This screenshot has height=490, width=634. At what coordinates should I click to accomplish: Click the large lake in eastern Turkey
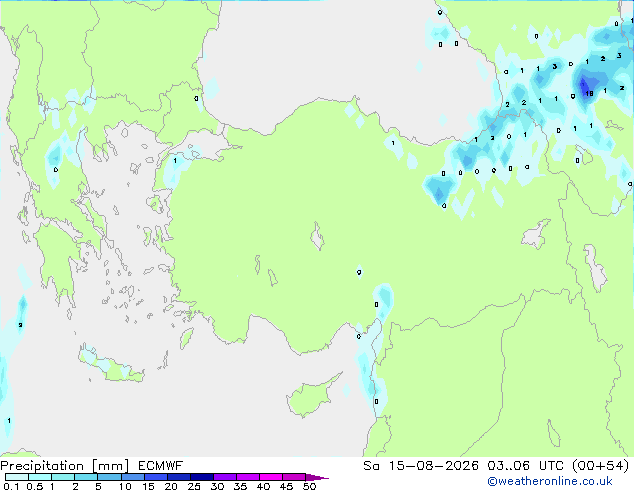(536, 234)
